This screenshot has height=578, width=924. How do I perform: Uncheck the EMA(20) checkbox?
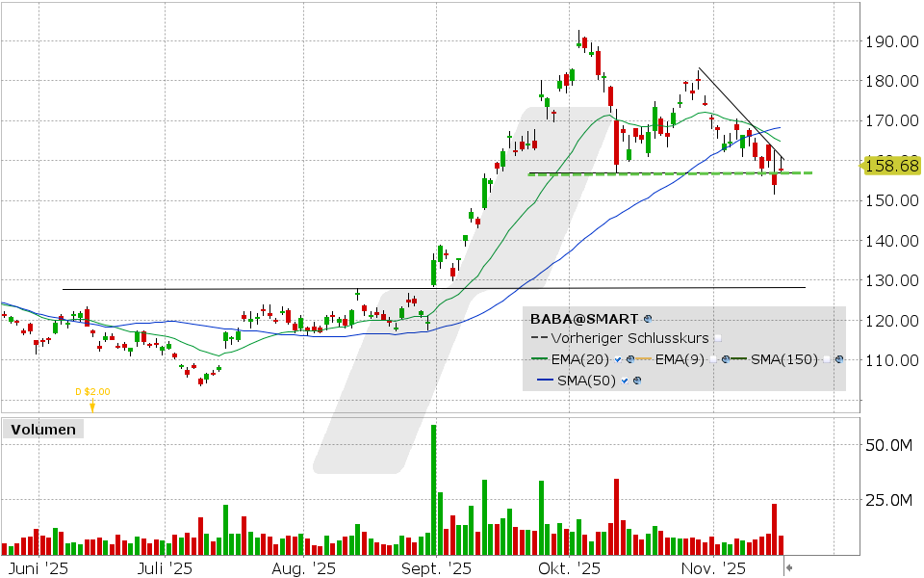618,358
